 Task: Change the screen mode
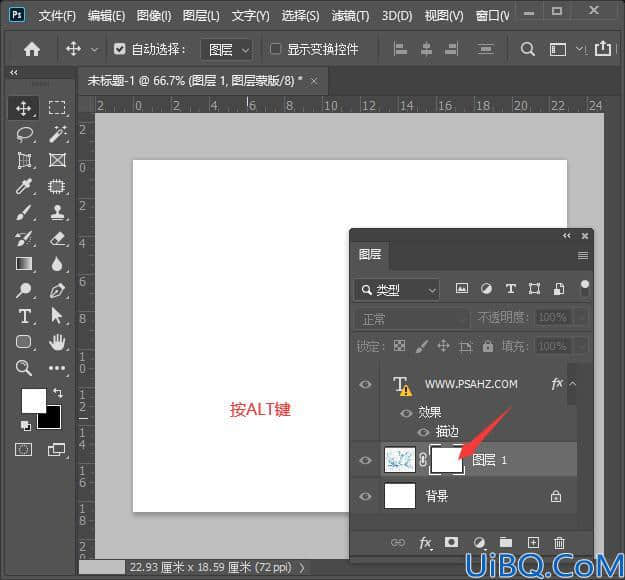coord(57,450)
